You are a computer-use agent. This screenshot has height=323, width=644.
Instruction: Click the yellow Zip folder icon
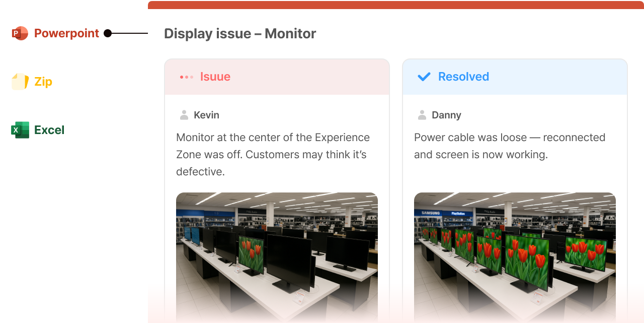click(20, 82)
